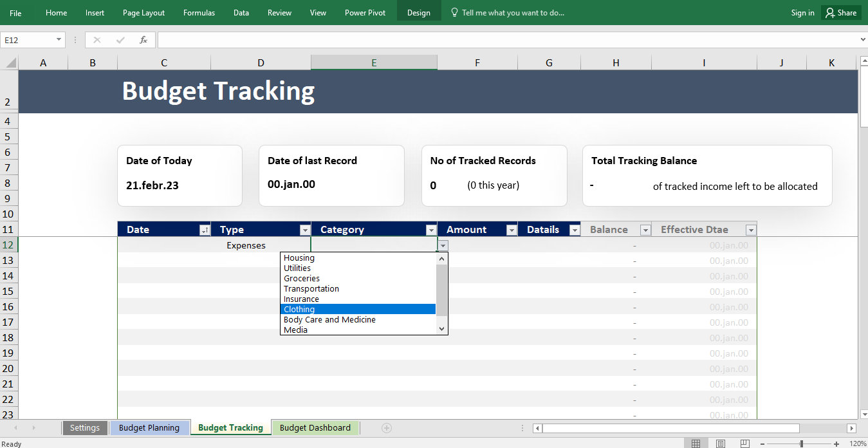The width and height of the screenshot is (868, 448).
Task: Click the formula bar Cancel X icon
Action: [97, 39]
